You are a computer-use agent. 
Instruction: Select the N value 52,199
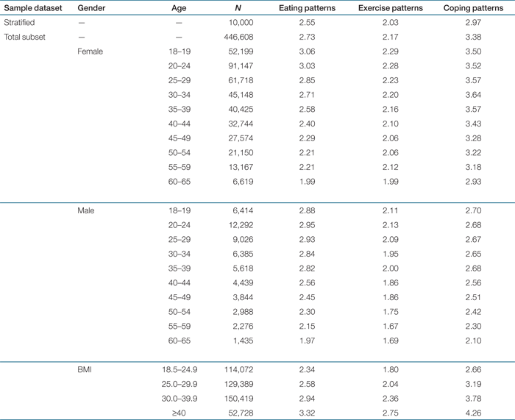241,51
